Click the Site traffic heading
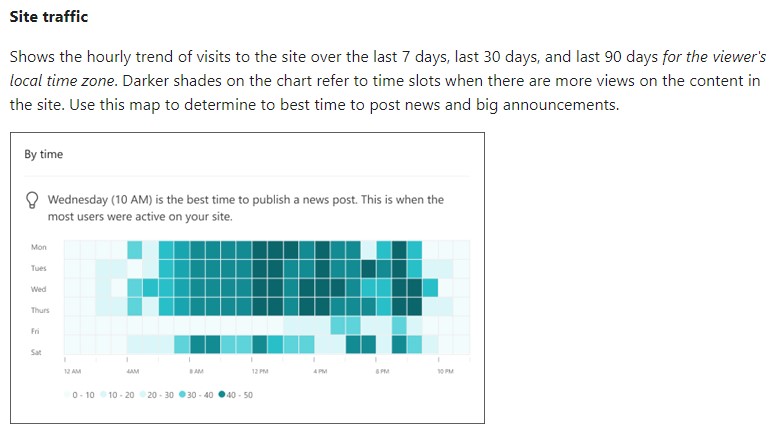Screen dimensions: 780x428 49,17
